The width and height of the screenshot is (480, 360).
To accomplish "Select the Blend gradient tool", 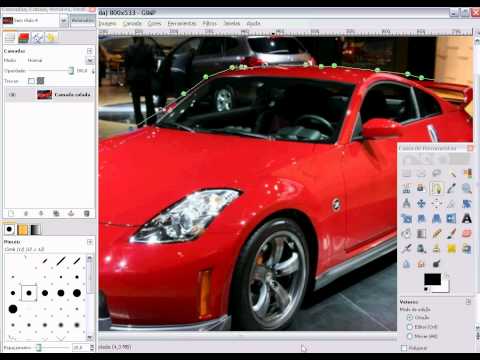I will 421,233.
